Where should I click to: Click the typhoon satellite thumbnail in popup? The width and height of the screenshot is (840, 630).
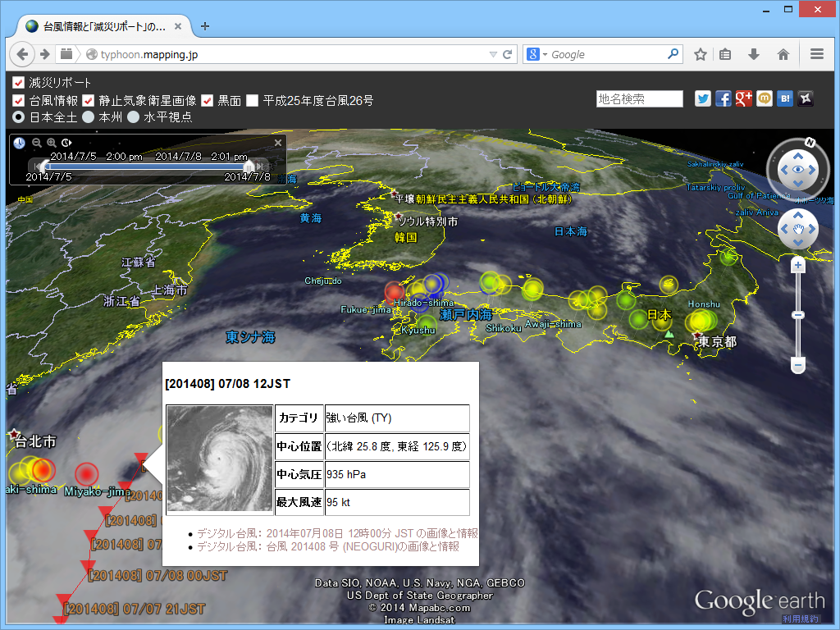[220, 459]
